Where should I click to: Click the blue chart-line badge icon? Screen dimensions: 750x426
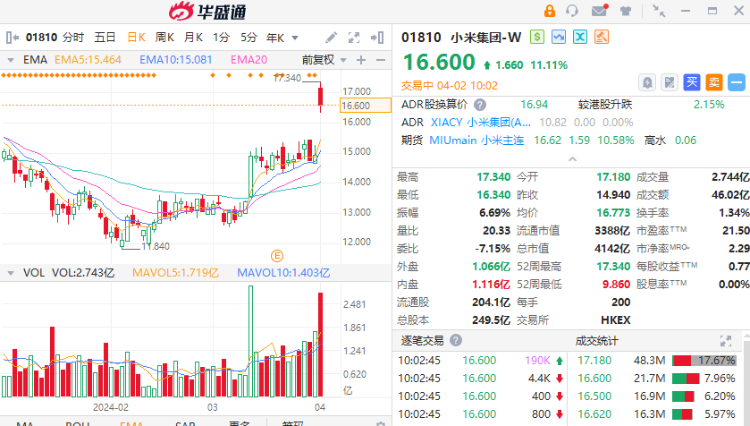click(x=559, y=37)
